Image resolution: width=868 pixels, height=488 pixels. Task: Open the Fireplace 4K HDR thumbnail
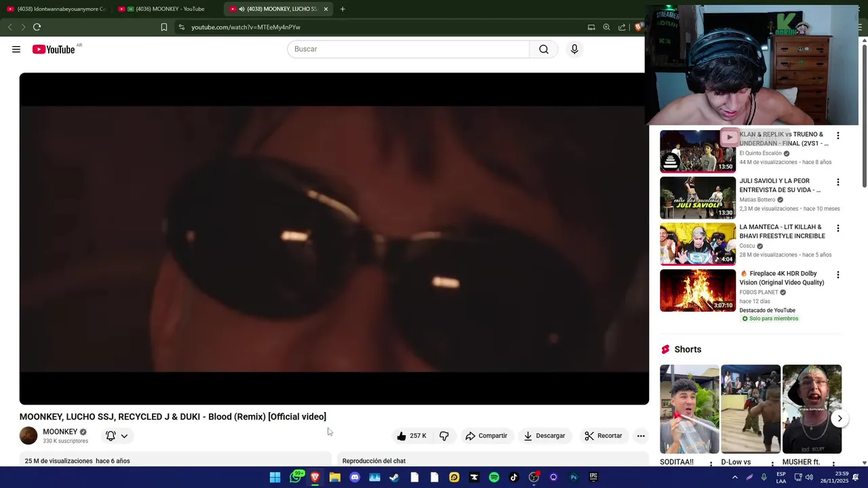click(x=697, y=290)
